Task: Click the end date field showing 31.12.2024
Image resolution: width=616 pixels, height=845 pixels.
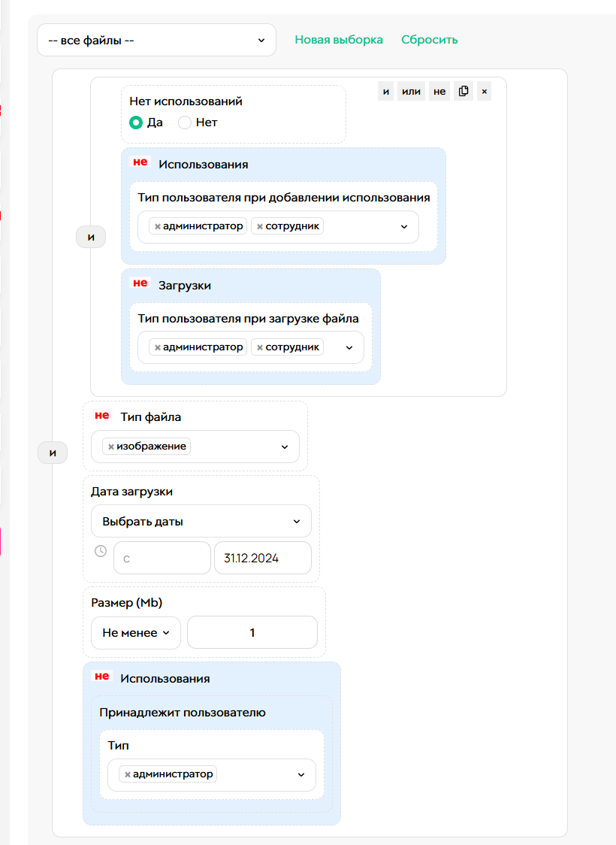Action: 262,559
